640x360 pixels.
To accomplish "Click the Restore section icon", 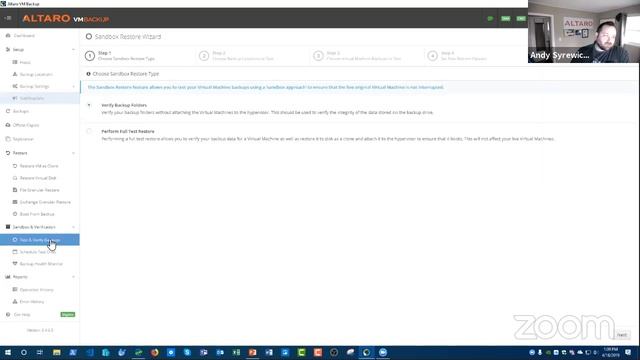I will [x=8, y=153].
